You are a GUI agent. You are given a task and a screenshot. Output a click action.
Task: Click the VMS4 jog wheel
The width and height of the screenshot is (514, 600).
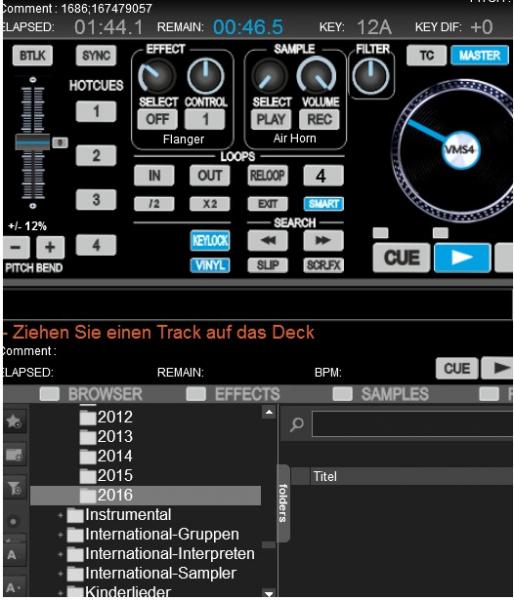point(459,151)
